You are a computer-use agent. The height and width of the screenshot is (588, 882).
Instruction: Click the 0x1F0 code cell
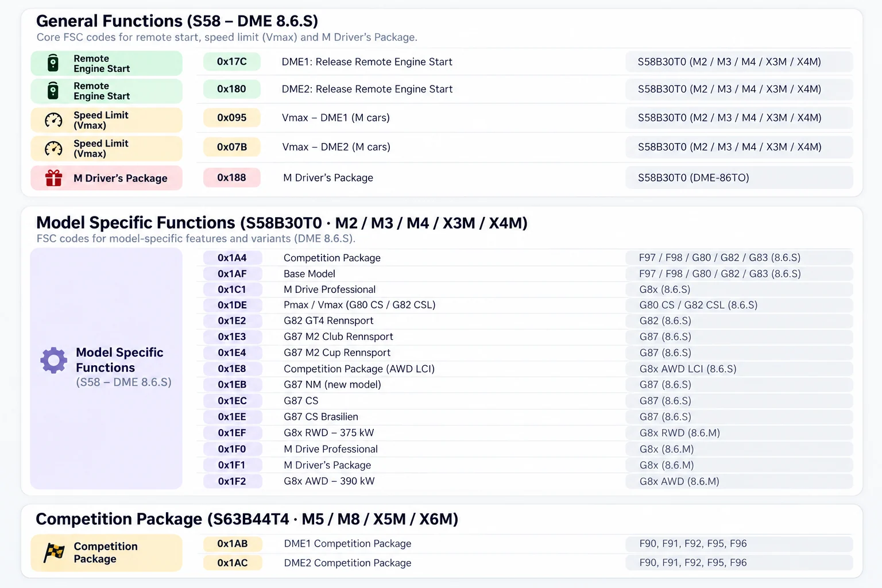click(233, 449)
